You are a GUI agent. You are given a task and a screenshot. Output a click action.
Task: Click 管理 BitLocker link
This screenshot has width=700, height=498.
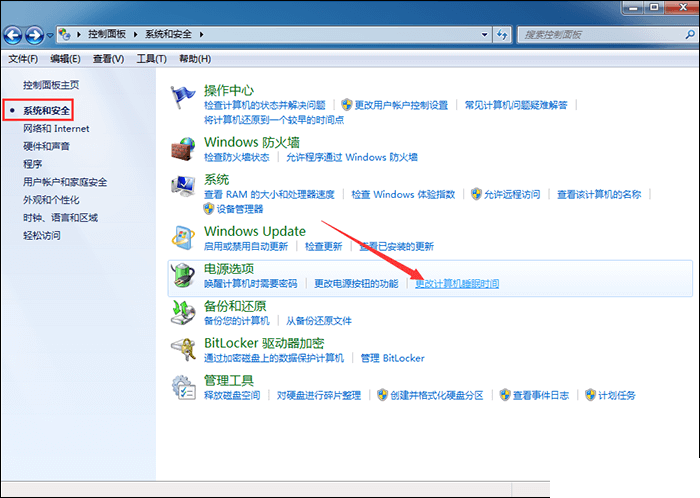392,358
